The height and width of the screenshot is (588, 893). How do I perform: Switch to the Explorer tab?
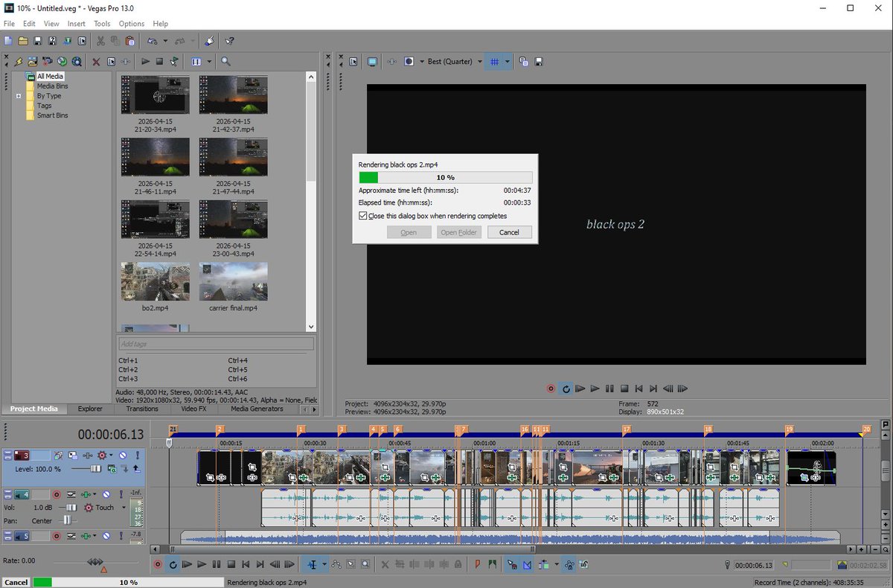(x=90, y=409)
